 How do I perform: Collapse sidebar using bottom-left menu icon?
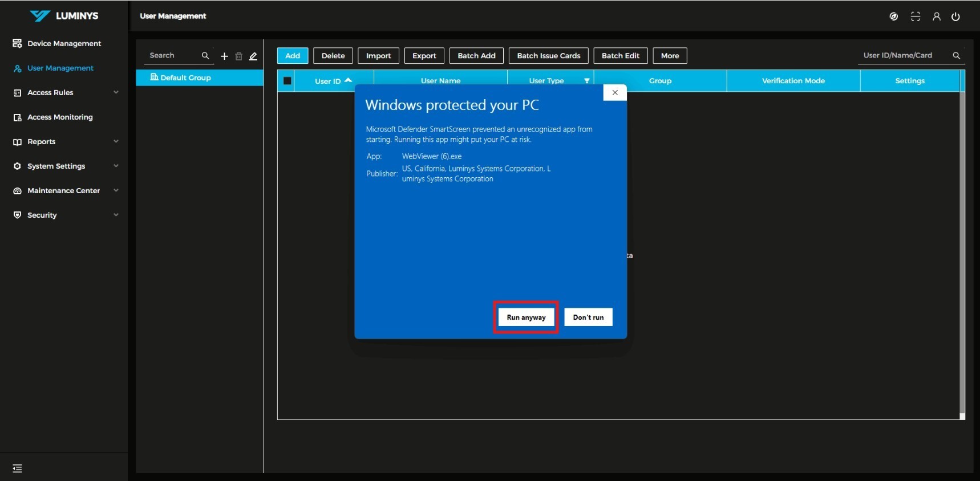pyautogui.click(x=17, y=468)
